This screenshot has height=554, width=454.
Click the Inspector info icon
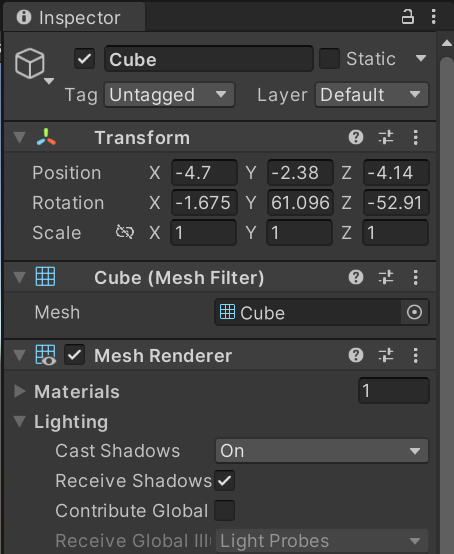coord(24,17)
